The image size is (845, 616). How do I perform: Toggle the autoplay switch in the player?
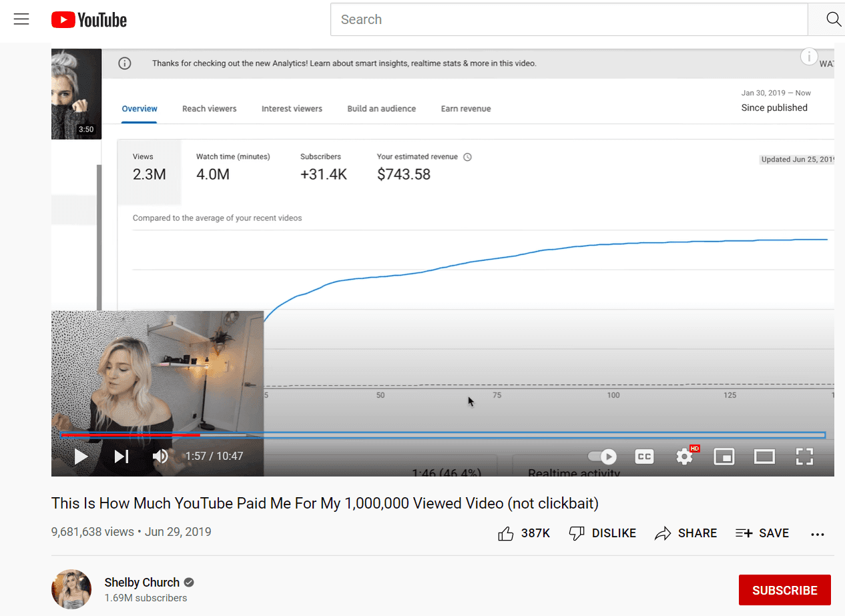tap(601, 456)
